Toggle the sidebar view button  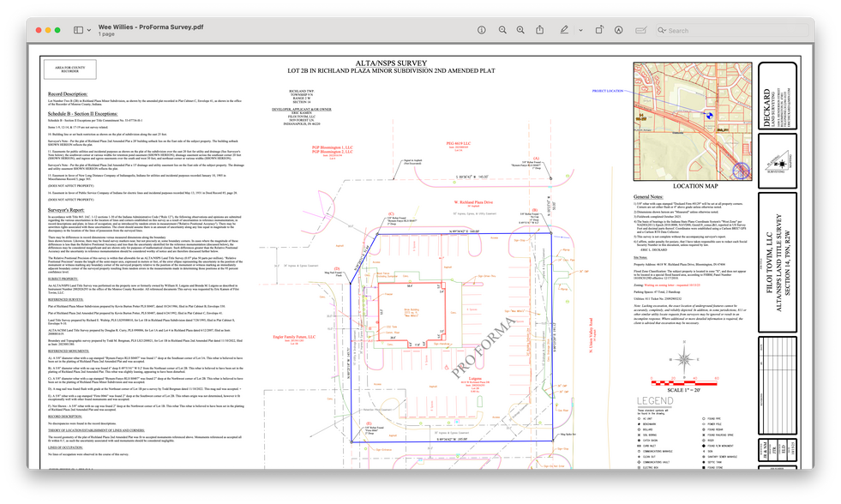pos(78,30)
